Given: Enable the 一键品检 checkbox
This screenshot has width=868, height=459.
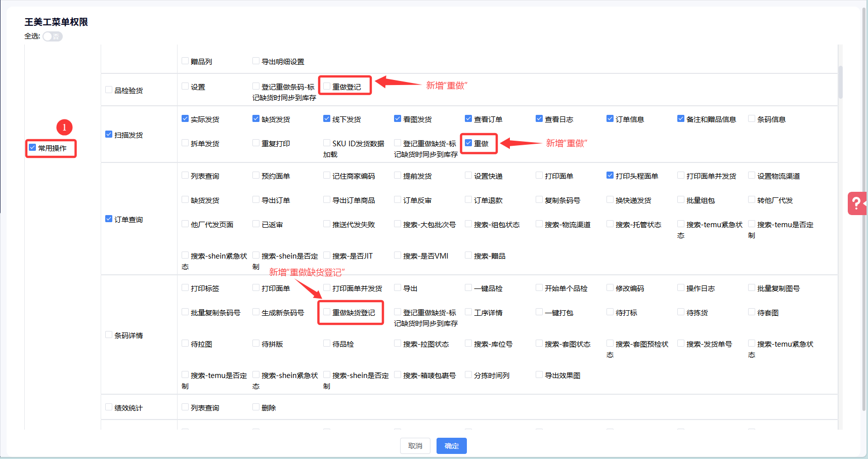Looking at the screenshot, I should pyautogui.click(x=468, y=288).
